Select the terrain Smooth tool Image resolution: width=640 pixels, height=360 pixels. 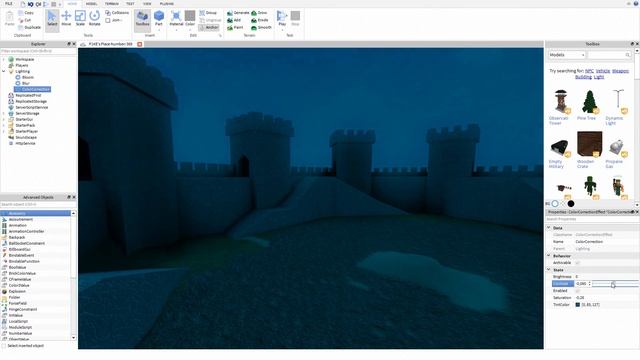point(261,27)
